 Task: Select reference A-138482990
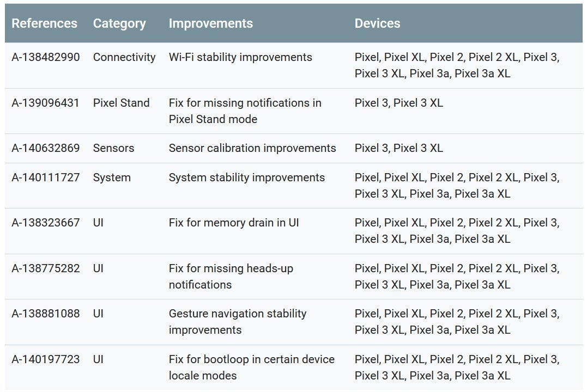45,57
